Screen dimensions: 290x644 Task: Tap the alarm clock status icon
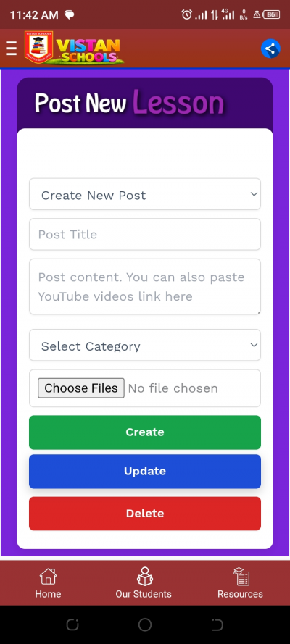click(x=187, y=14)
